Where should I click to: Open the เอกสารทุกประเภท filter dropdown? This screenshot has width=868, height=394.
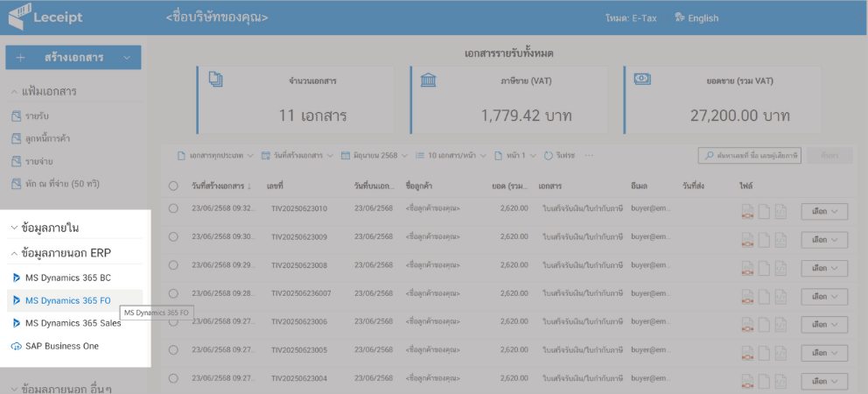pos(215,156)
